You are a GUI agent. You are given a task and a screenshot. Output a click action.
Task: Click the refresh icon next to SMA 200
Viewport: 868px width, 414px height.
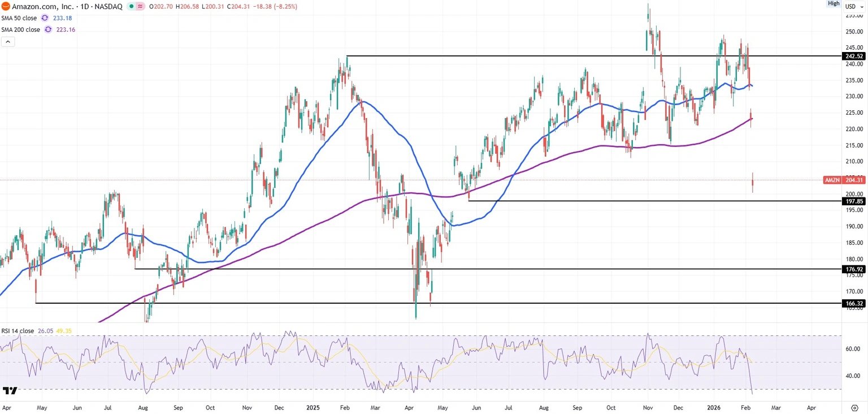coord(49,29)
